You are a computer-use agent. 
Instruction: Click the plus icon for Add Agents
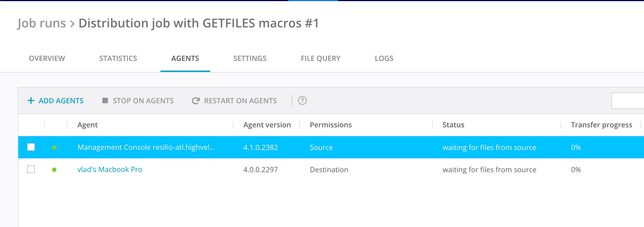[31, 100]
